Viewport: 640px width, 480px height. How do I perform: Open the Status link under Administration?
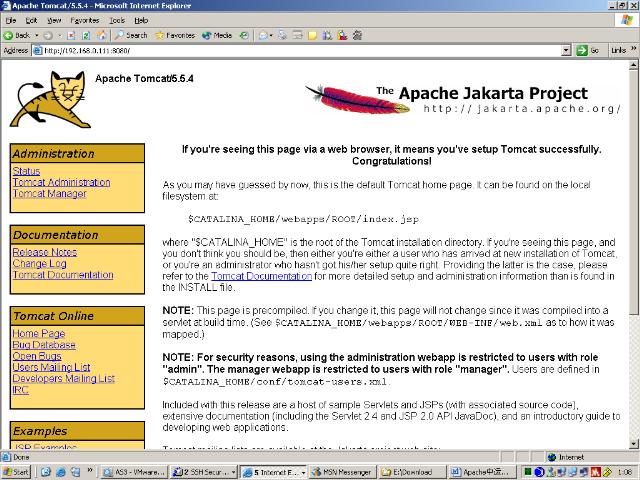tap(27, 171)
